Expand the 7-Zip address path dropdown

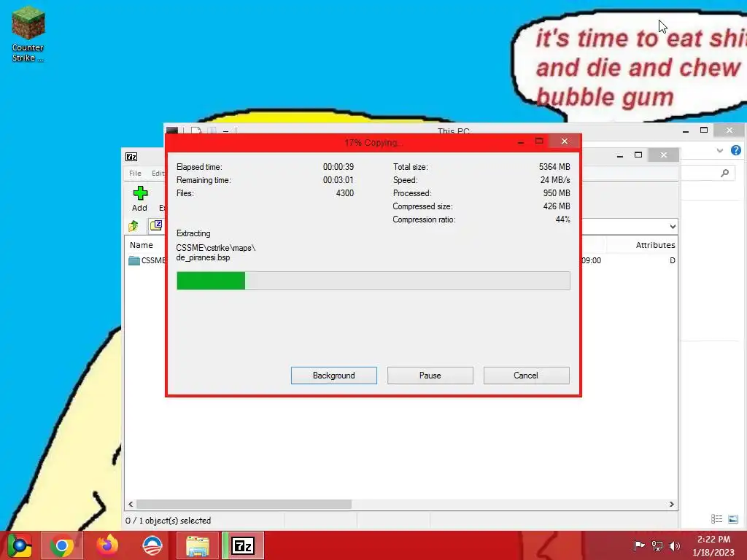click(672, 227)
